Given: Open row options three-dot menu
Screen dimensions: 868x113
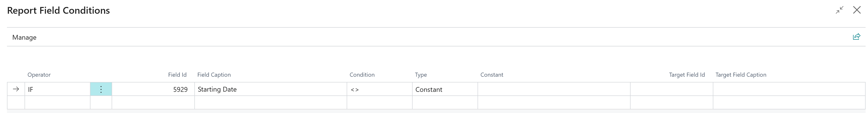Looking at the screenshot, I should (101, 89).
